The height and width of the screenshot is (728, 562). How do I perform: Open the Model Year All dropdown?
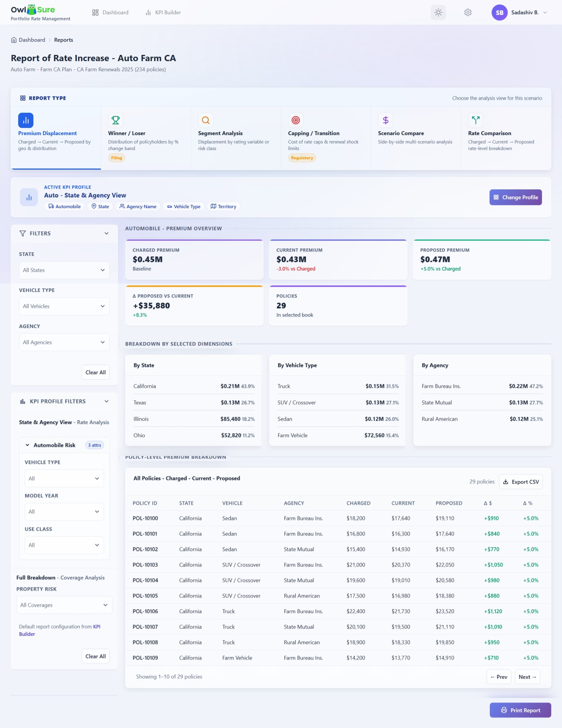(x=64, y=512)
